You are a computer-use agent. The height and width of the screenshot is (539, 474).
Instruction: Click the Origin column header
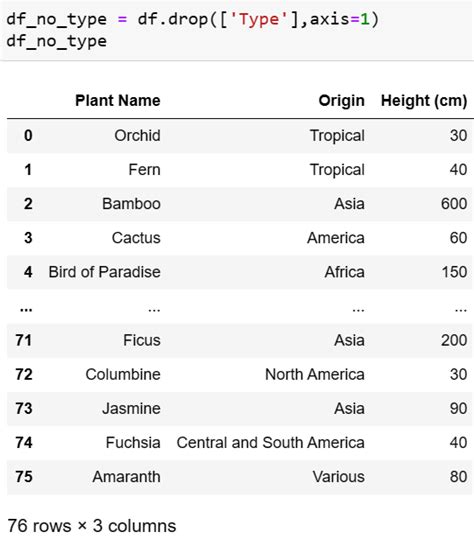341,101
